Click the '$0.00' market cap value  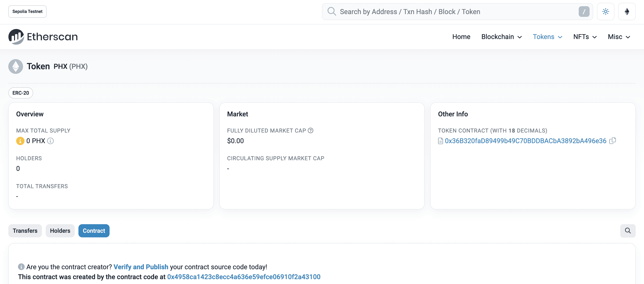(x=235, y=141)
